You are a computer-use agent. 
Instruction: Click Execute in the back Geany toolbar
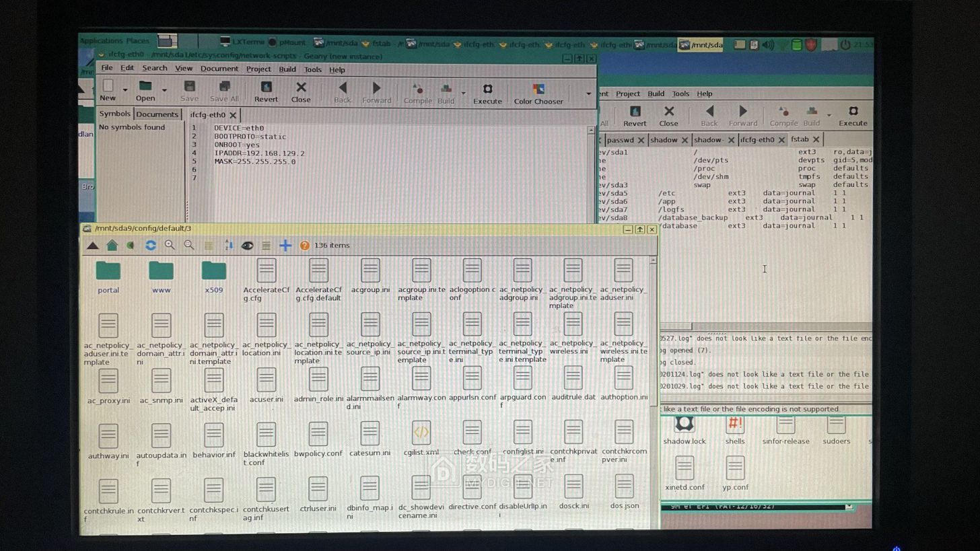pos(853,116)
